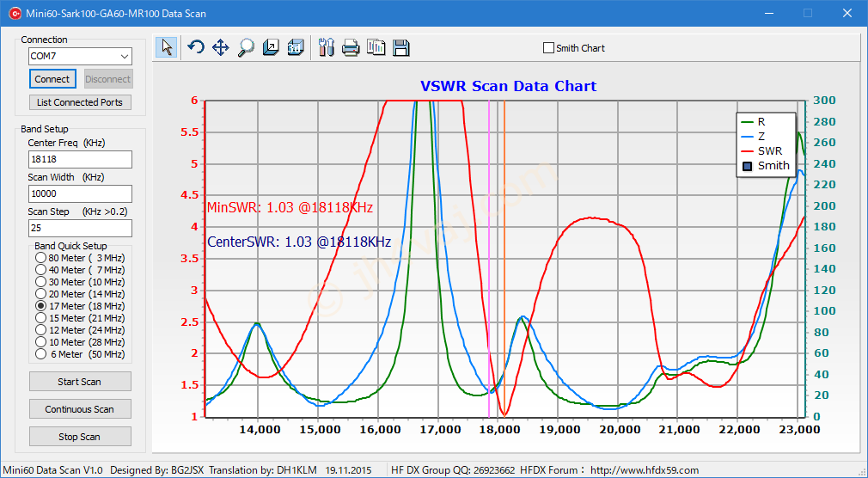The height and width of the screenshot is (478, 868).
Task: Select 17 Meter (18 MHz) radio button
Action: (40, 306)
